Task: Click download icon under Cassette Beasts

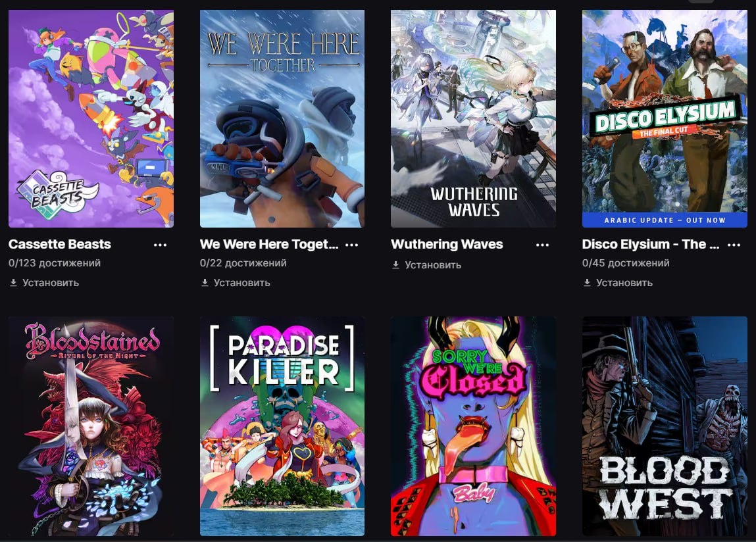Action: click(14, 283)
